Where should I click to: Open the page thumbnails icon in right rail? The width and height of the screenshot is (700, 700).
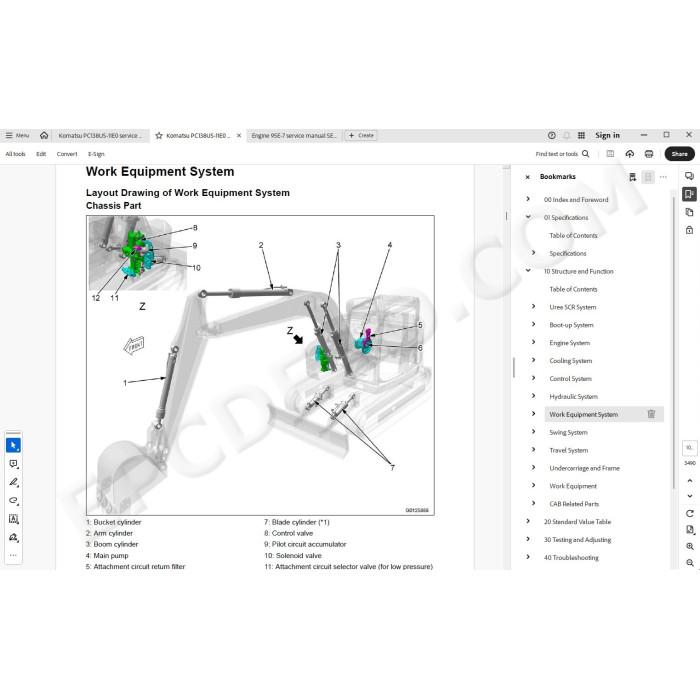(x=689, y=212)
